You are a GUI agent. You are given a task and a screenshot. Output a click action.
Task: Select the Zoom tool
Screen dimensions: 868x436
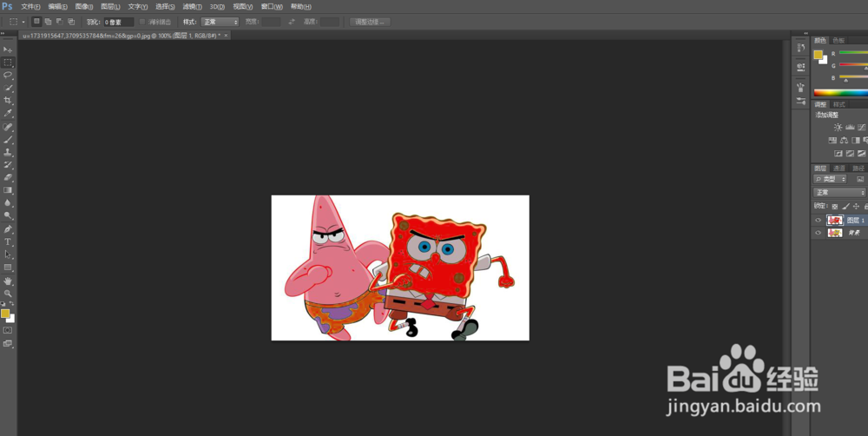coord(8,294)
